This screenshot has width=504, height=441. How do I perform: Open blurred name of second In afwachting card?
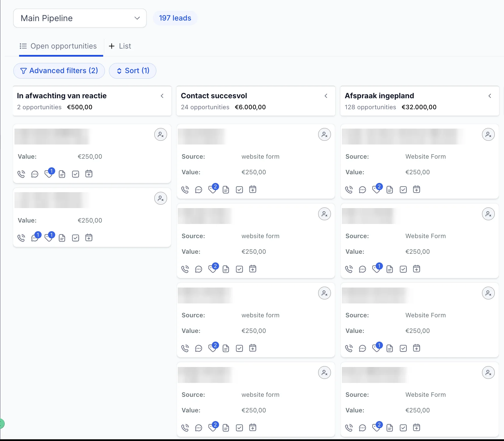(x=52, y=200)
